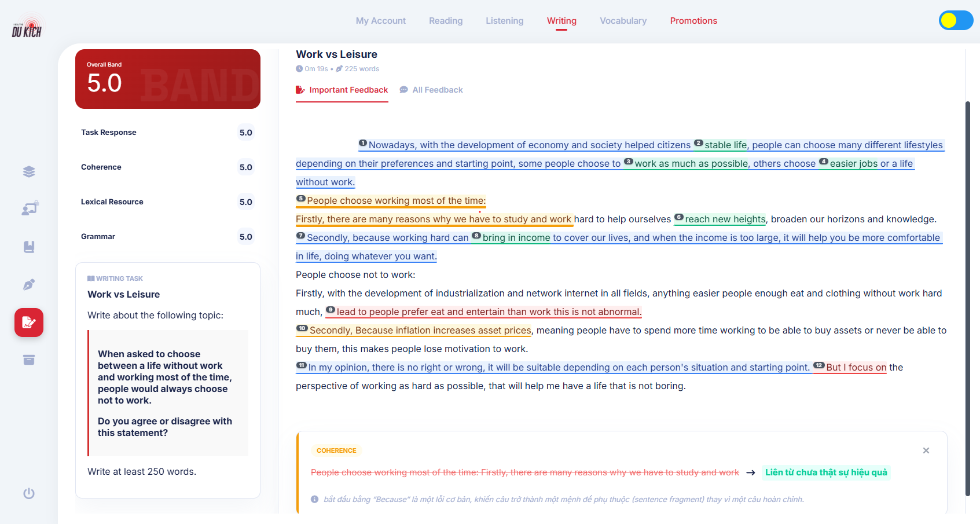980x524 pixels.
Task: Open the layers stack sidebar icon
Action: tap(29, 171)
